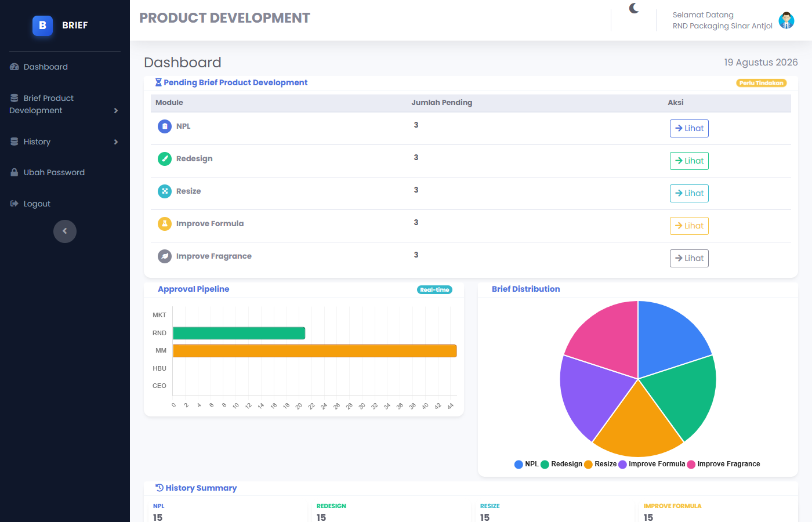Screen dimensions: 812x522
Task: Click the History database icon in sidebar
Action: pyautogui.click(x=14, y=142)
